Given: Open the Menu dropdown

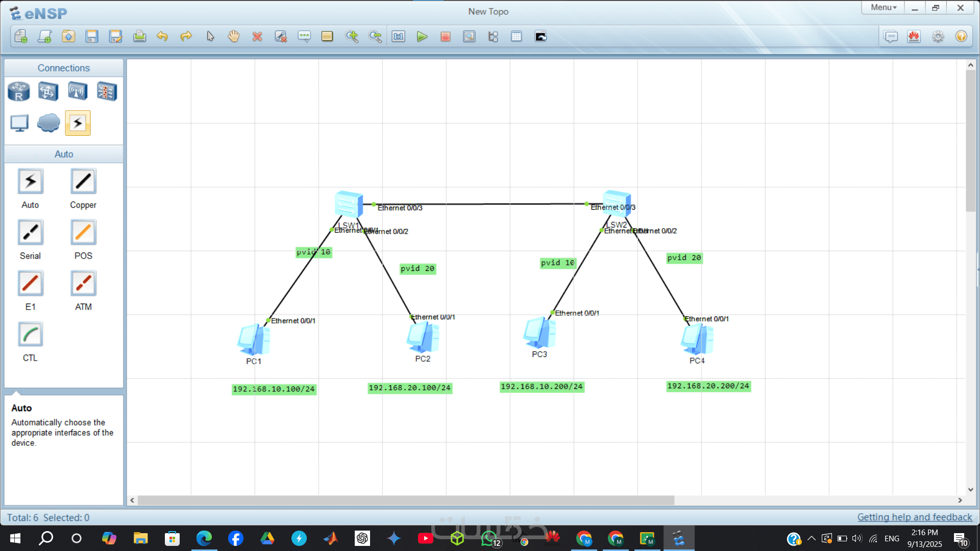Looking at the screenshot, I should click(x=883, y=8).
